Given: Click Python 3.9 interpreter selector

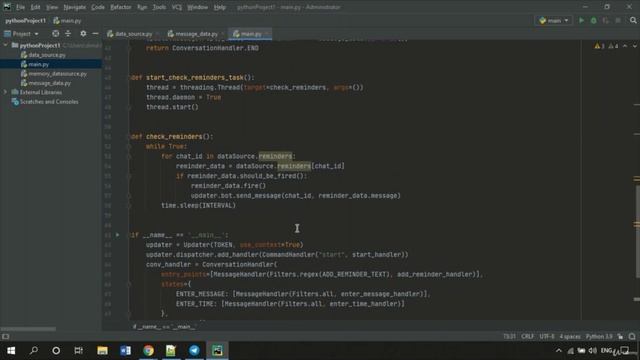Looking at the screenshot, I should (599, 337).
